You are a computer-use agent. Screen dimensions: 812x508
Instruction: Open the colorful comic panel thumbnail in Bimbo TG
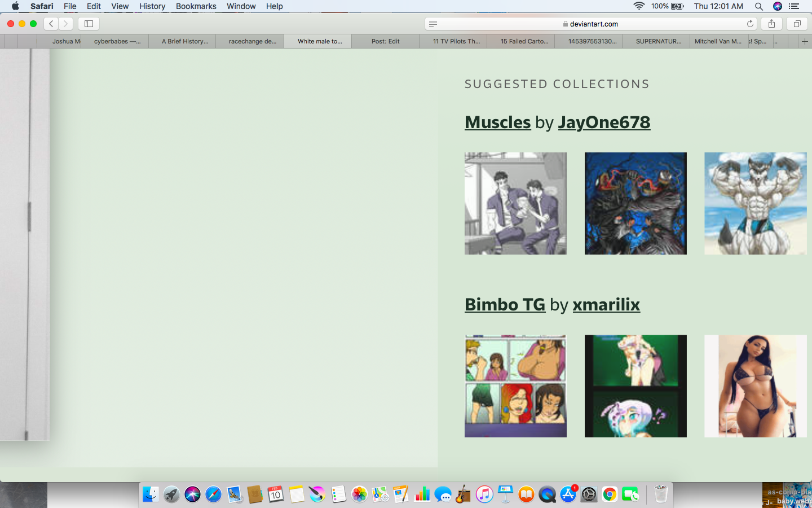pos(515,386)
